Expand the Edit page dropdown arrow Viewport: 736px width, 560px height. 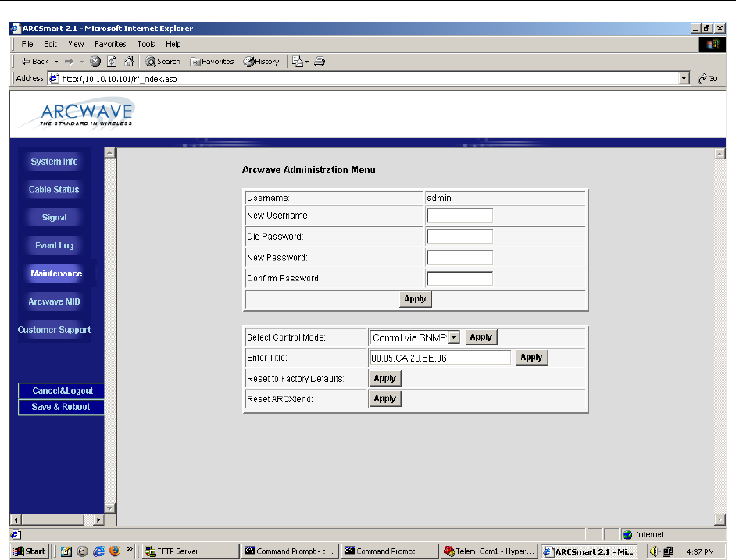(307, 62)
